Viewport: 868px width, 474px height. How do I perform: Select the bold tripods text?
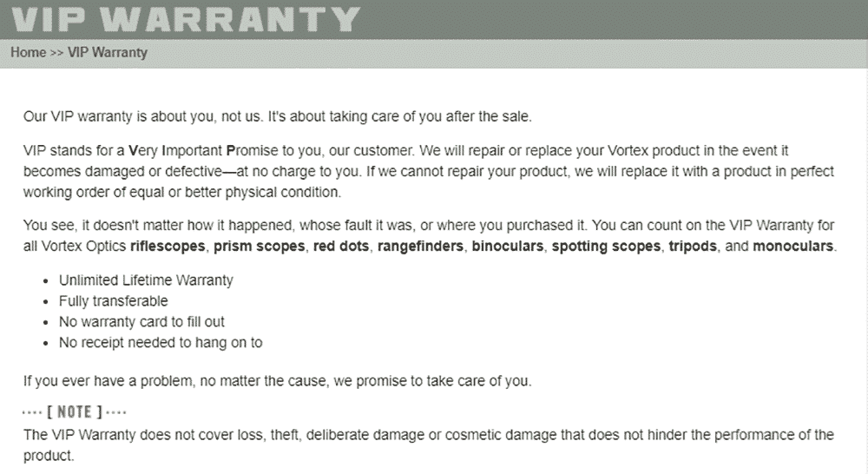[x=693, y=246]
